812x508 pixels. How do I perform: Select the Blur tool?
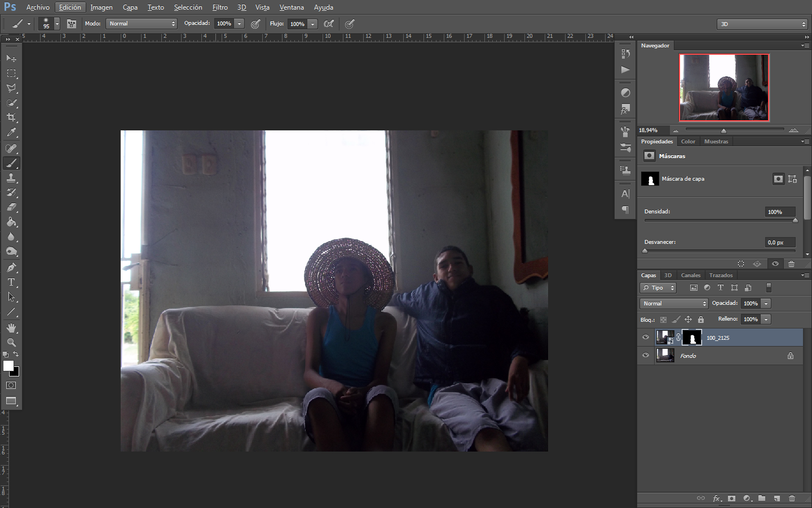11,237
